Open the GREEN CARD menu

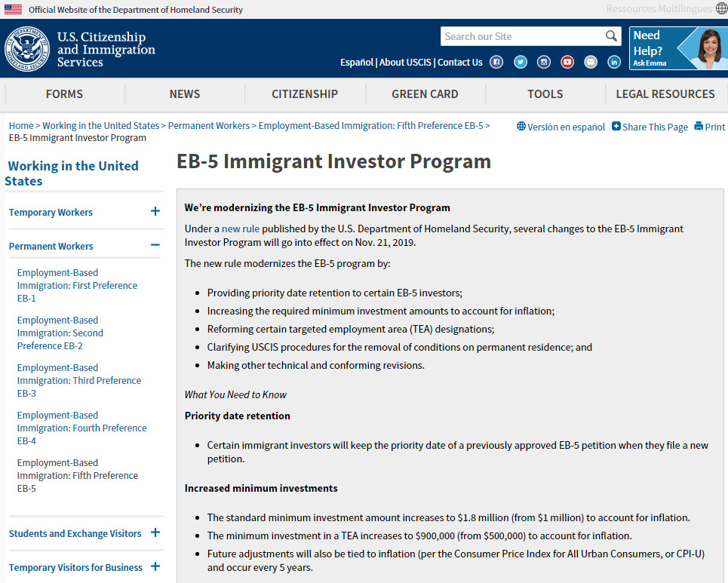[x=425, y=94]
